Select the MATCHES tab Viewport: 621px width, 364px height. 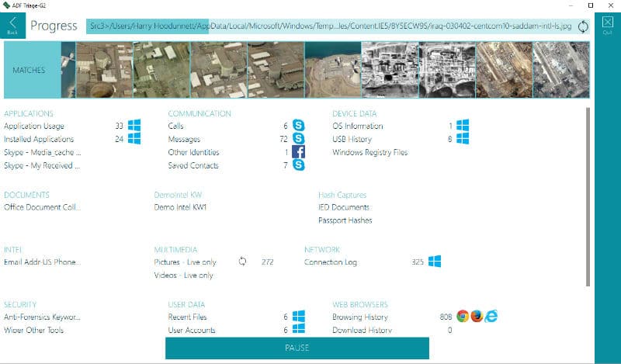[x=29, y=70]
